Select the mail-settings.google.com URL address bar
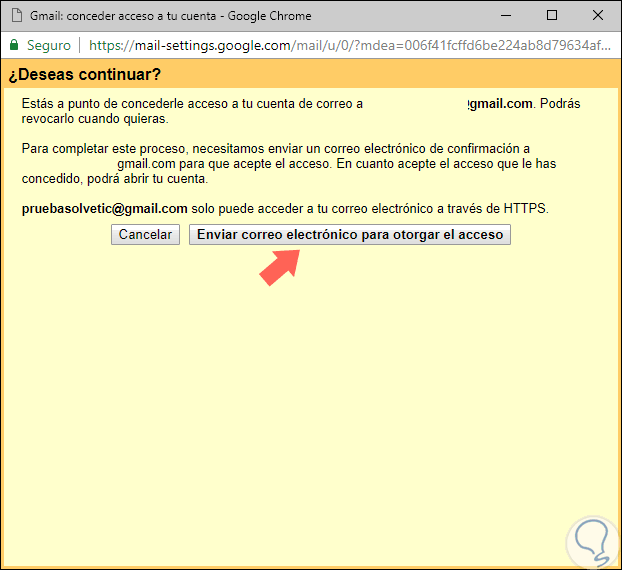Image resolution: width=622 pixels, height=570 pixels. coord(349,45)
